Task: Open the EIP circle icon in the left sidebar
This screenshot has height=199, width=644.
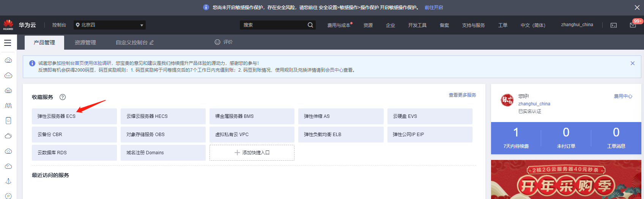Action: coord(8,196)
